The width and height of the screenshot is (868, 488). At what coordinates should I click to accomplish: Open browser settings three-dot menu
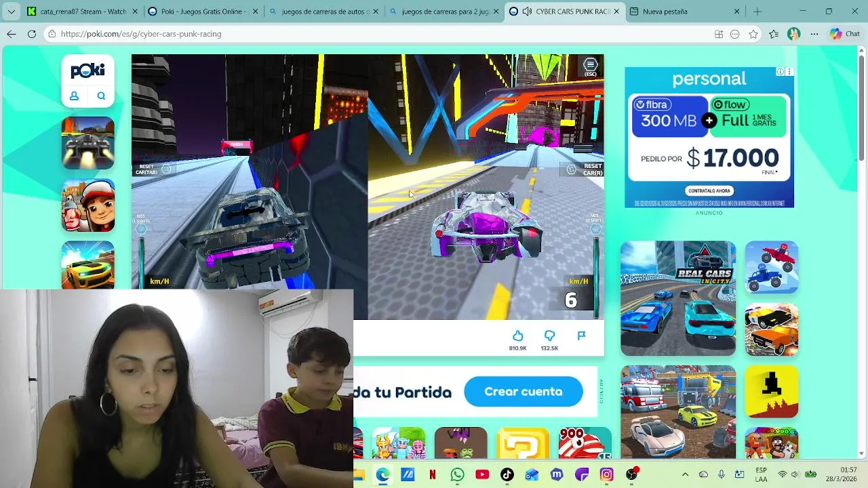point(814,34)
